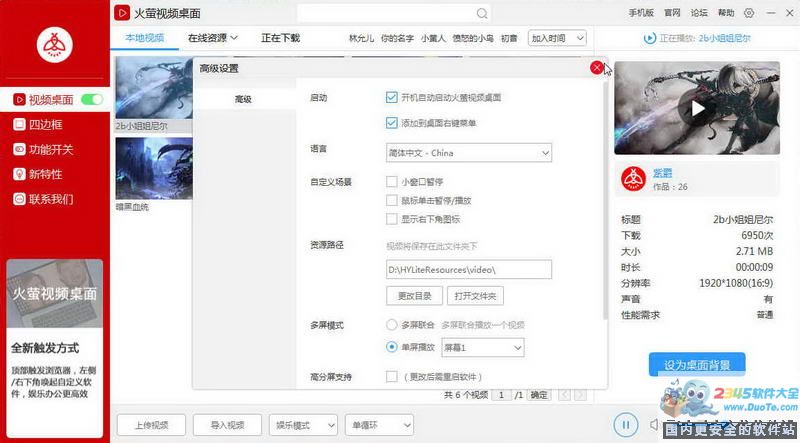800x443 pixels.
Task: Toggle the 视频桌面 green switch
Action: pos(92,100)
